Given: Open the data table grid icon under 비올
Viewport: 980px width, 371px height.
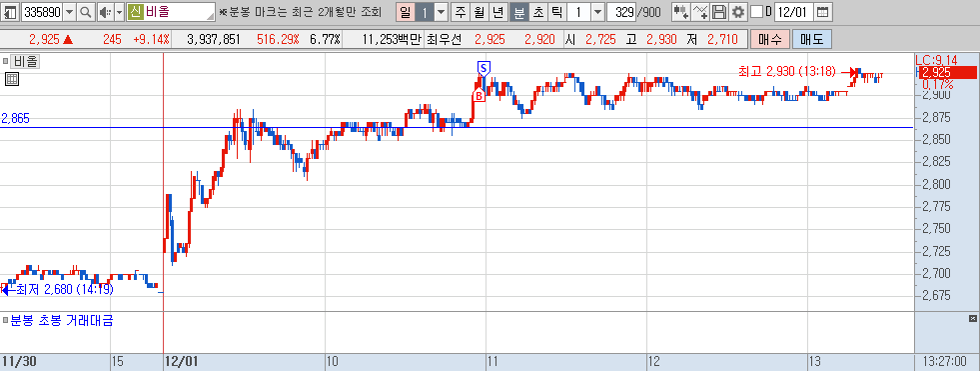Looking at the screenshot, I should click(12, 79).
